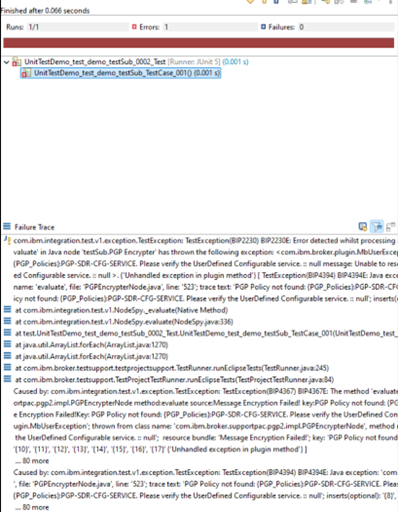Click 'Finished after 0.066 seconds' status text

tap(45, 11)
